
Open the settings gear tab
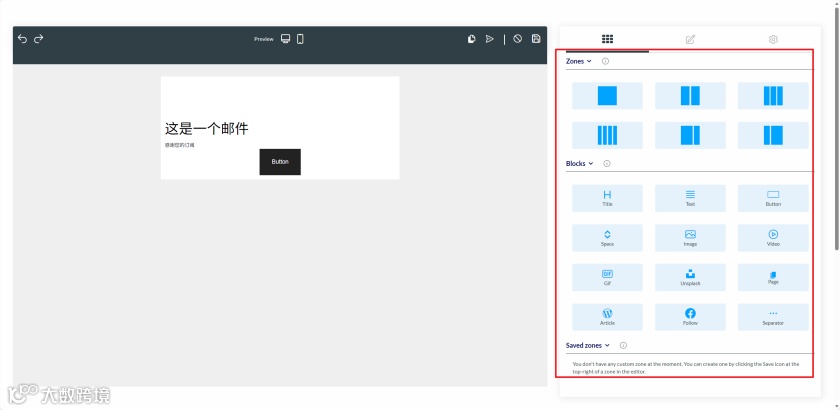pos(773,39)
